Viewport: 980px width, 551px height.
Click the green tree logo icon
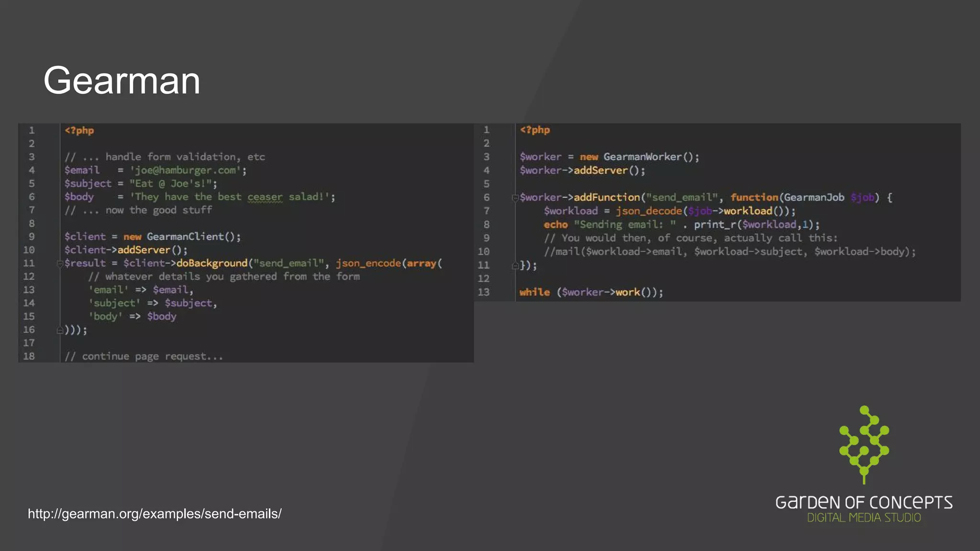pyautogui.click(x=864, y=444)
